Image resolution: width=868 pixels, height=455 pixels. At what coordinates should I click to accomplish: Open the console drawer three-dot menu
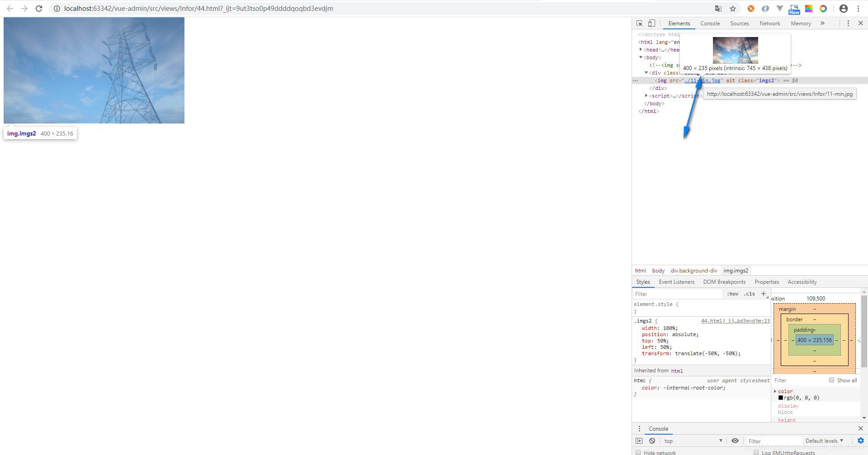click(x=639, y=429)
